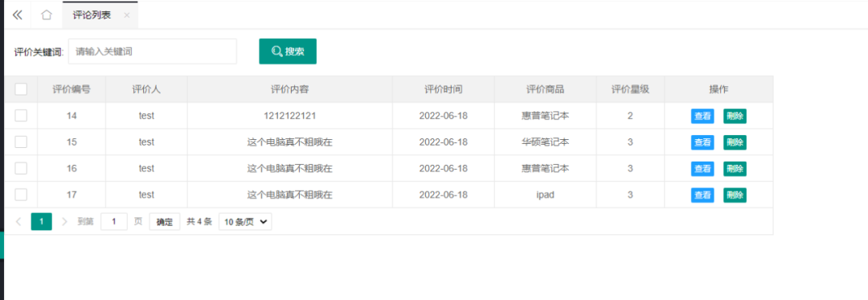Delete review 15 with 删除 button

735,142
